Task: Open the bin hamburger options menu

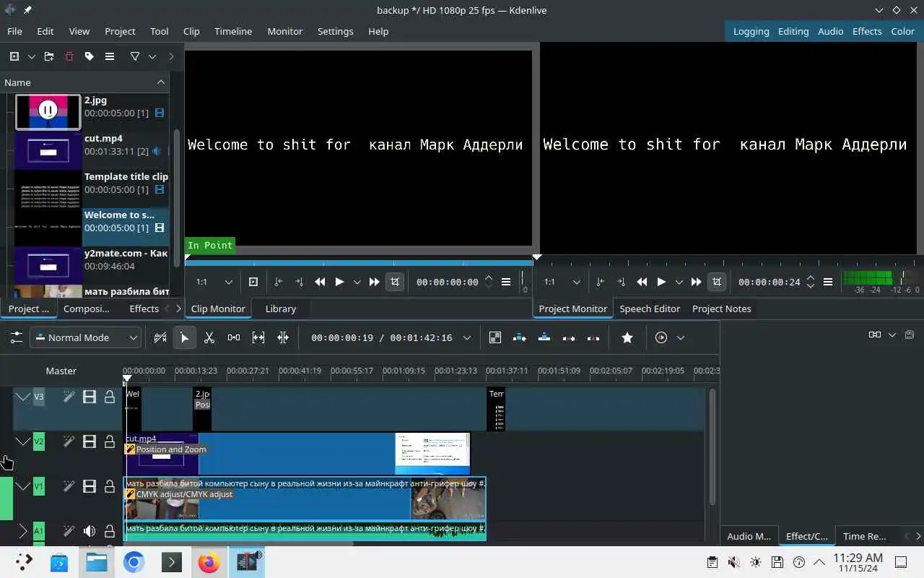Action: coord(110,56)
